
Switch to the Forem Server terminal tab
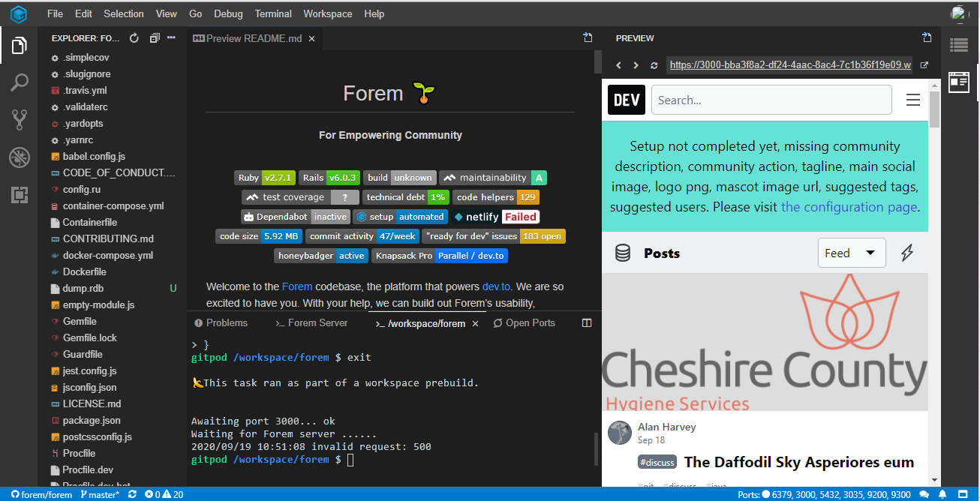point(312,323)
